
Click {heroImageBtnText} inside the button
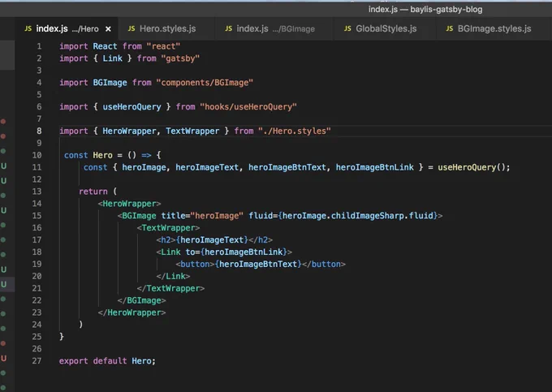point(258,264)
